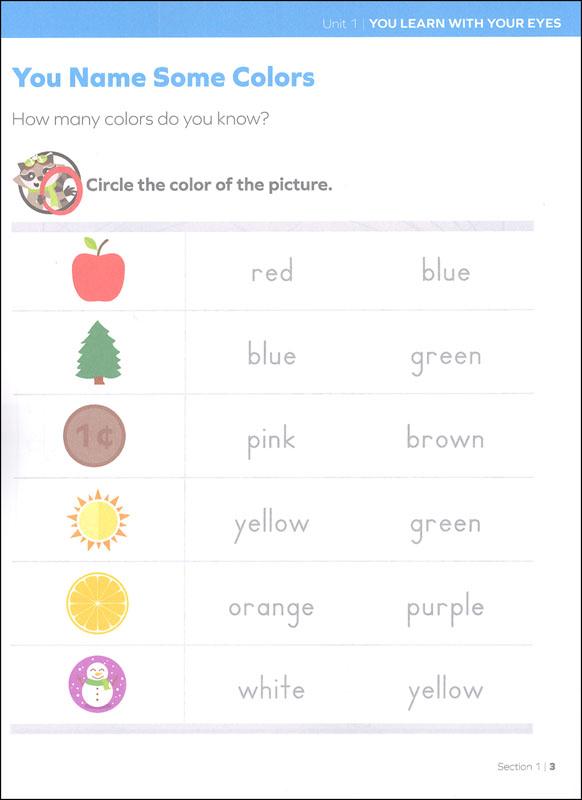This screenshot has height=800, width=582.
Task: Select the word green in sun row
Action: coord(446,527)
